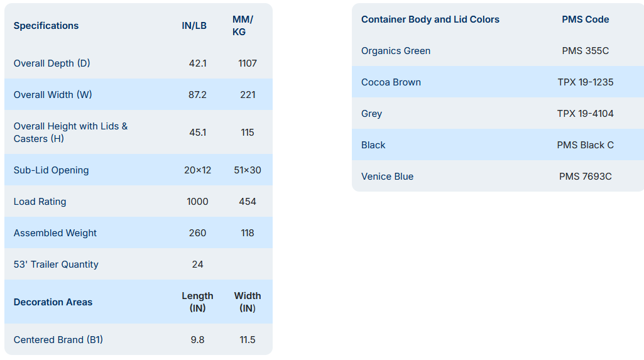This screenshot has height=360, width=644.
Task: Select the Assembled Weight row label
Action: tap(55, 233)
